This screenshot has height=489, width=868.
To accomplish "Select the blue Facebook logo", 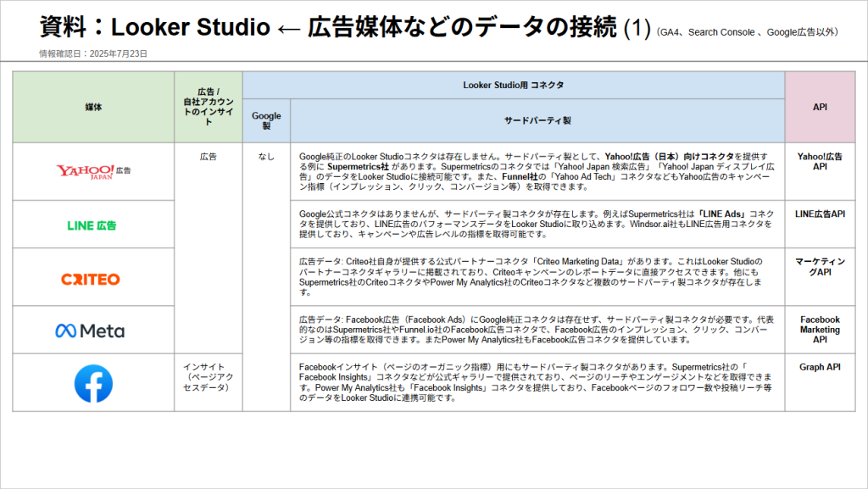I will 93,383.
